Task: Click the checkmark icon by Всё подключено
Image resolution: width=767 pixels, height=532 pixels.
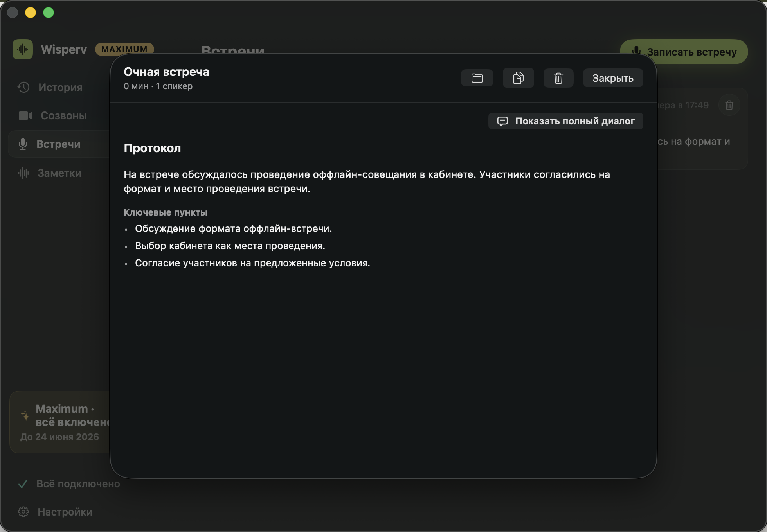Action: [x=23, y=484]
